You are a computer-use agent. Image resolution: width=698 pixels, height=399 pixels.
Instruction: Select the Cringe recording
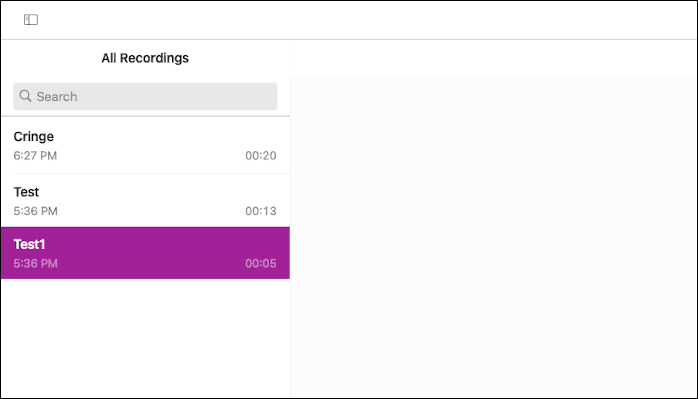coord(145,146)
